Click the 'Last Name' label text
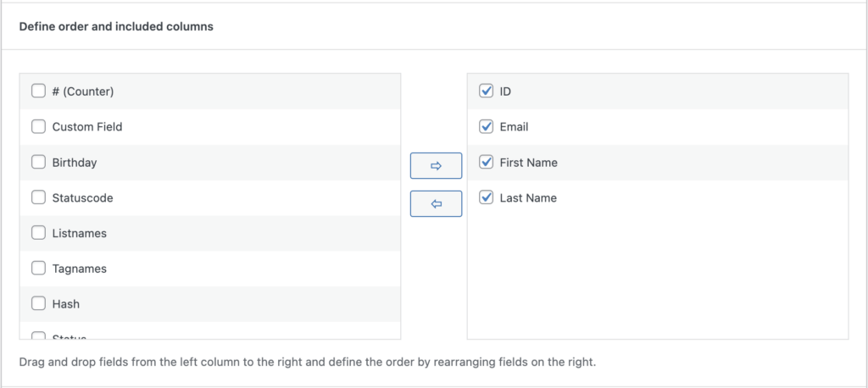The width and height of the screenshot is (868, 388). coord(528,198)
